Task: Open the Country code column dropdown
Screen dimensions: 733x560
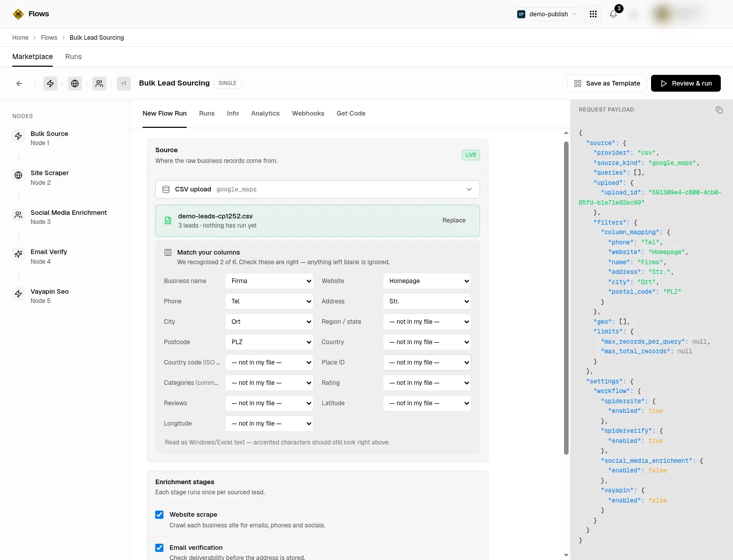Action: point(269,362)
